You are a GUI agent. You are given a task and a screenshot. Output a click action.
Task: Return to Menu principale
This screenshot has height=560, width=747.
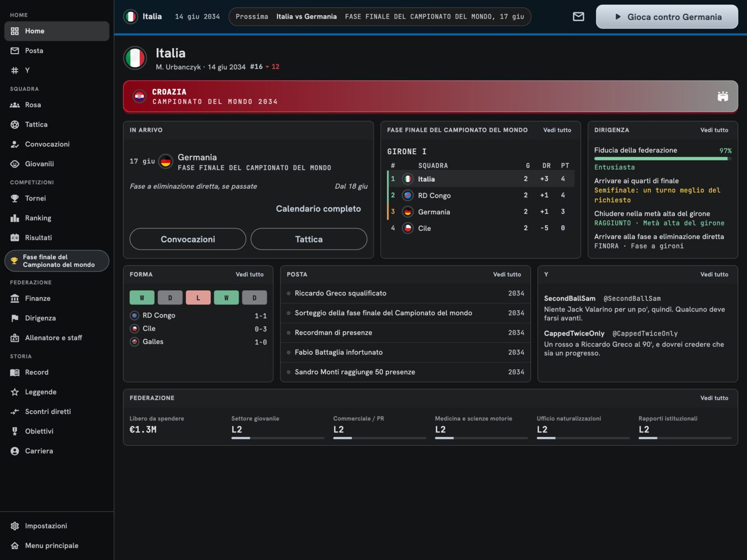point(57,546)
